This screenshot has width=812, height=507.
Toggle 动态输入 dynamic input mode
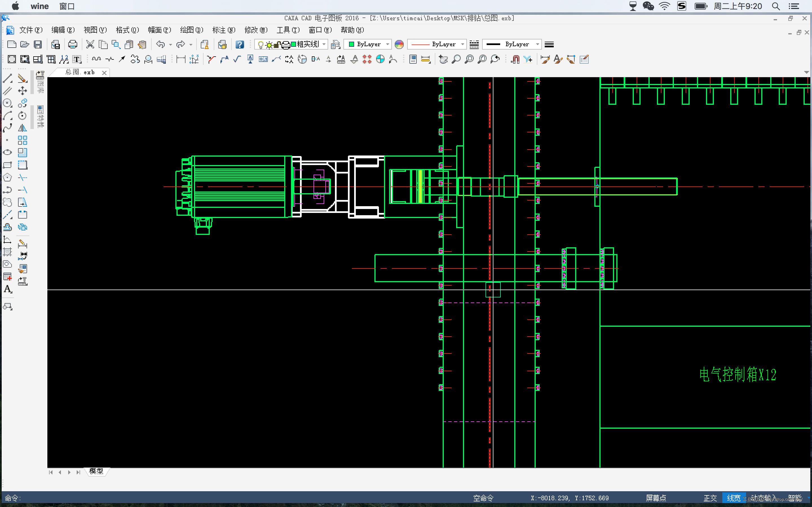click(x=763, y=498)
